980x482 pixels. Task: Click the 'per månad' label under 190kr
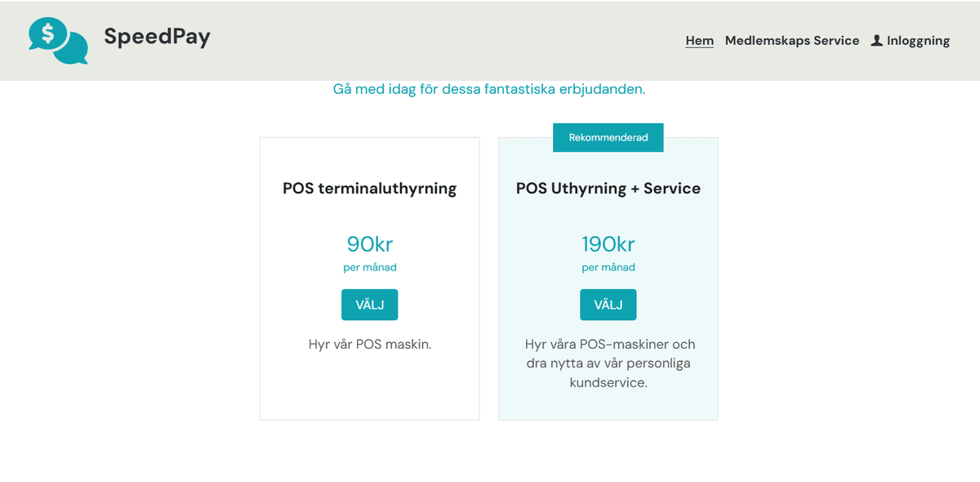608,266
